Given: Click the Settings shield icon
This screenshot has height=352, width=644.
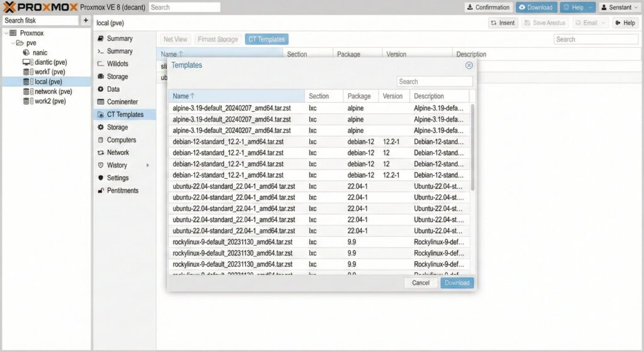Looking at the screenshot, I should 101,178.
